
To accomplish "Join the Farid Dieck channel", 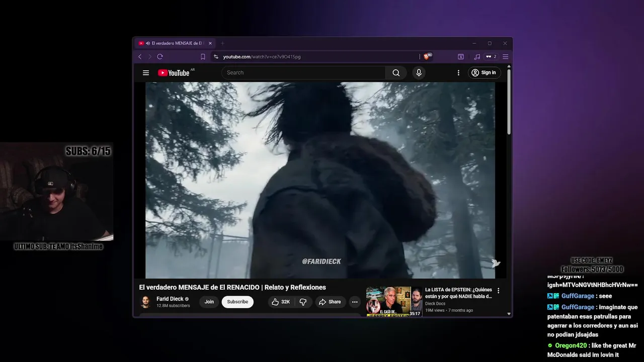I will pyautogui.click(x=209, y=302).
